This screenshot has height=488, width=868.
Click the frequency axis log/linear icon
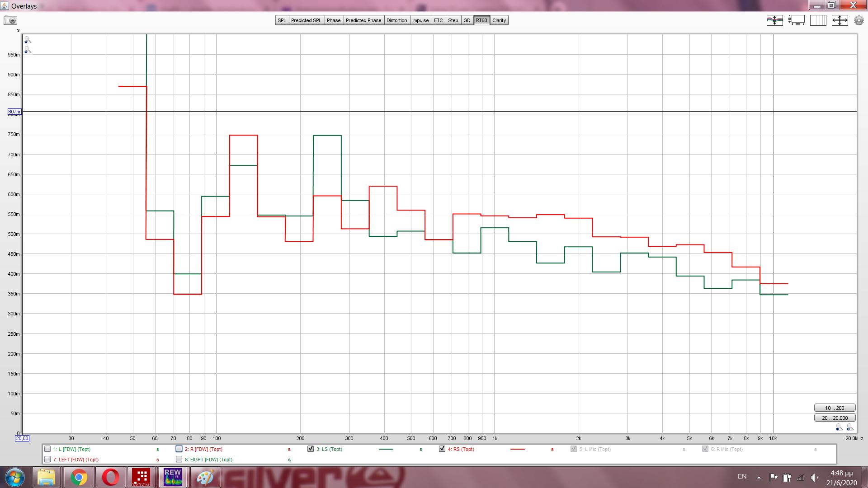coord(818,20)
